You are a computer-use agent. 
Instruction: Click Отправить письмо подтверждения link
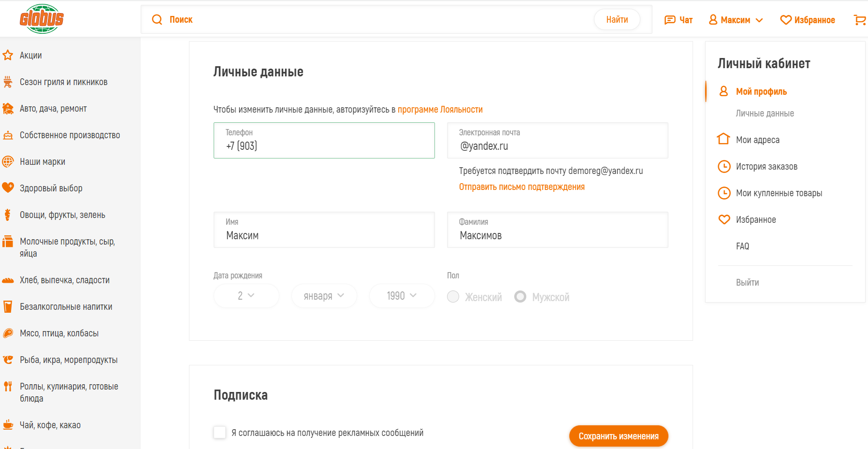tap(522, 187)
